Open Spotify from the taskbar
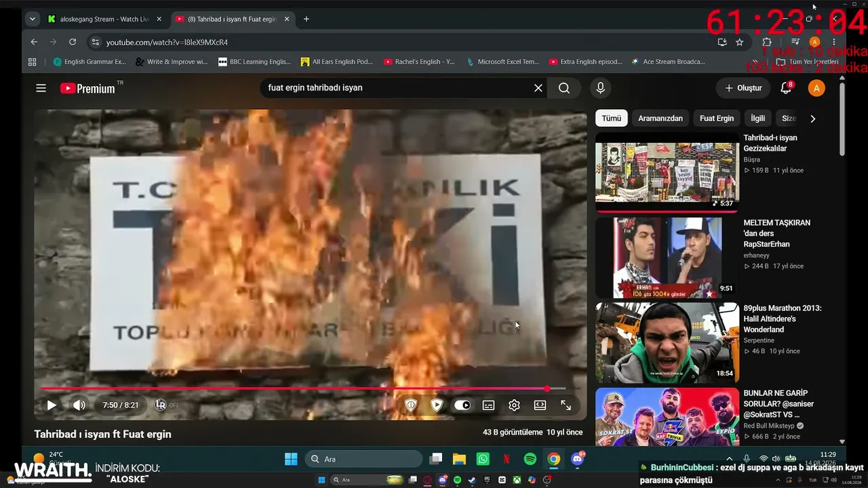Image resolution: width=868 pixels, height=488 pixels. (530, 460)
